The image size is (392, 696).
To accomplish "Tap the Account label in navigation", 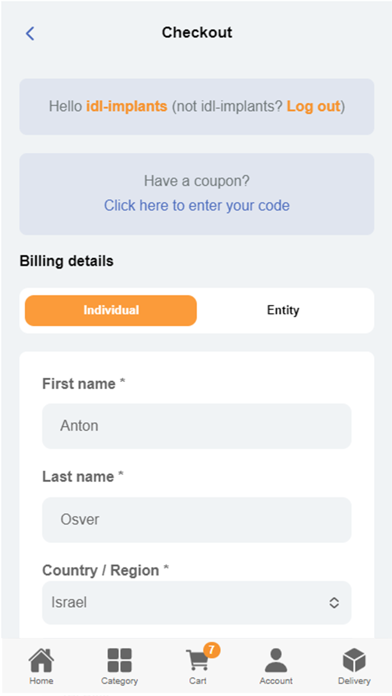I will point(276,681).
